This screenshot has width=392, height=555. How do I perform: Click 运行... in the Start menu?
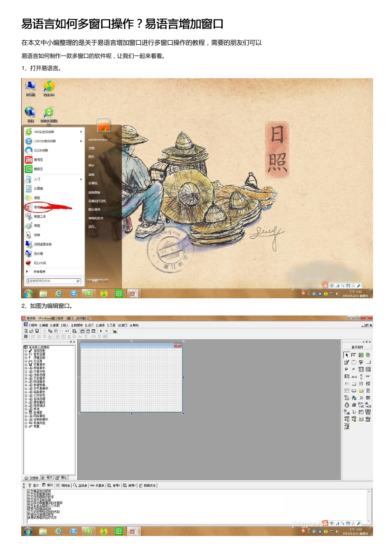click(x=93, y=226)
